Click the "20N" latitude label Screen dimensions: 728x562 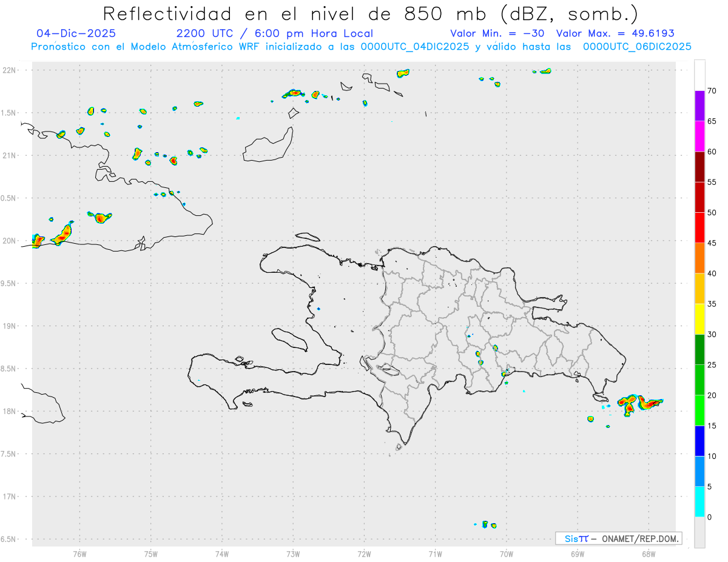point(9,241)
